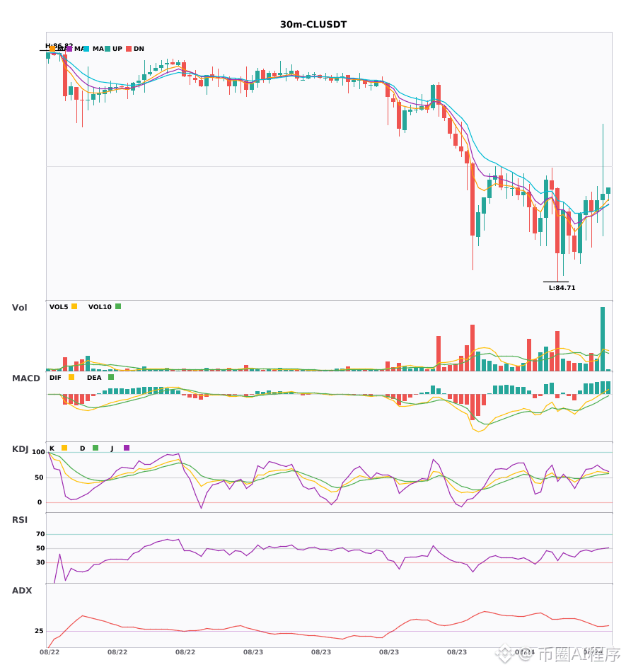Click the Vol panel label
The image size is (626, 672).
tap(19, 308)
